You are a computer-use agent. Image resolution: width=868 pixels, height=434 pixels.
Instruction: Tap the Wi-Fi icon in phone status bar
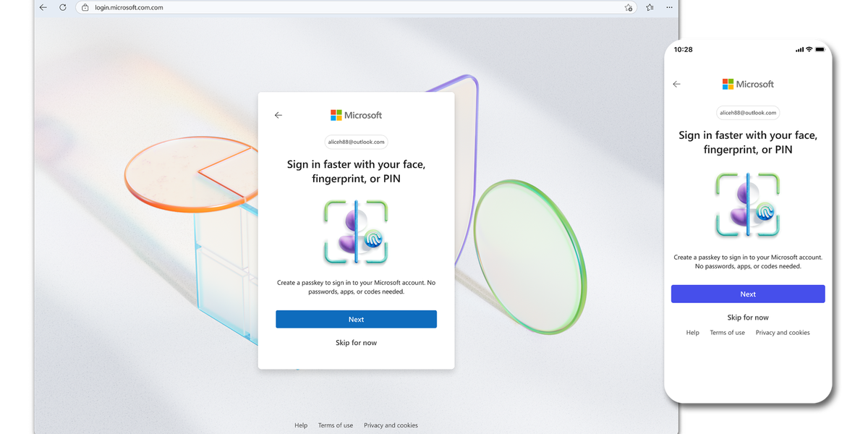pyautogui.click(x=809, y=50)
